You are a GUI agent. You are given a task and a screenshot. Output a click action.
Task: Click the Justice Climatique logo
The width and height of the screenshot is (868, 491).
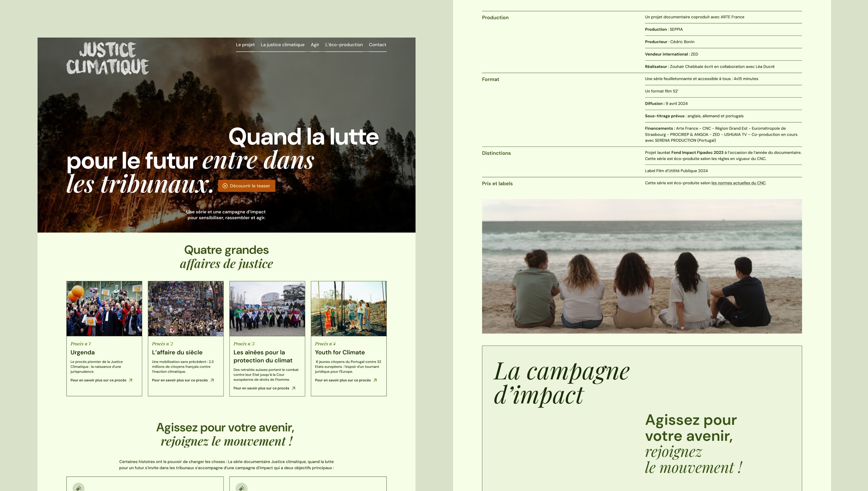107,58
